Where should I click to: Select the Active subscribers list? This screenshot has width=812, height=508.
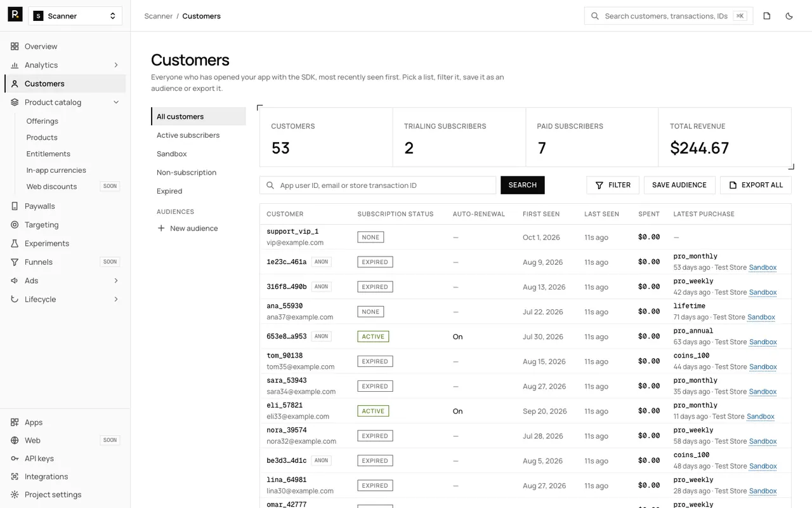tap(198, 135)
